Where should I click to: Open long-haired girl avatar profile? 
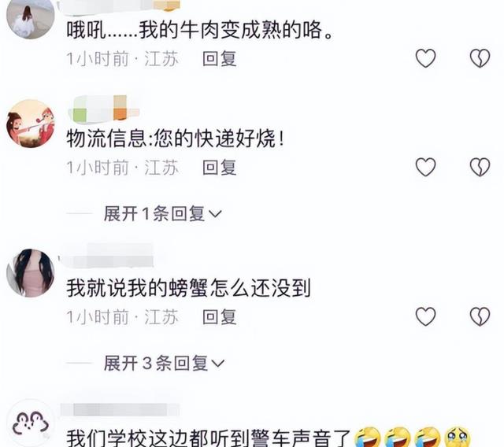click(31, 273)
